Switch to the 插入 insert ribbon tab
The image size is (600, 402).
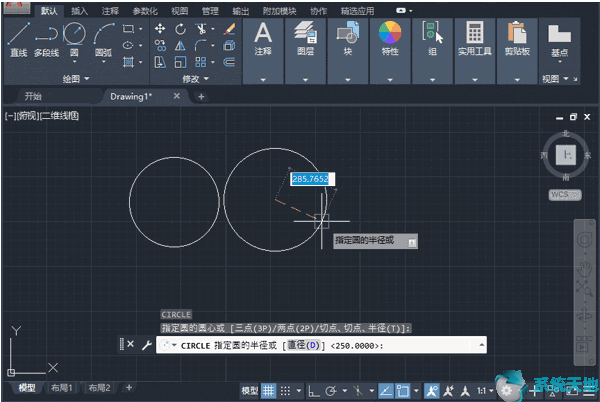point(79,10)
